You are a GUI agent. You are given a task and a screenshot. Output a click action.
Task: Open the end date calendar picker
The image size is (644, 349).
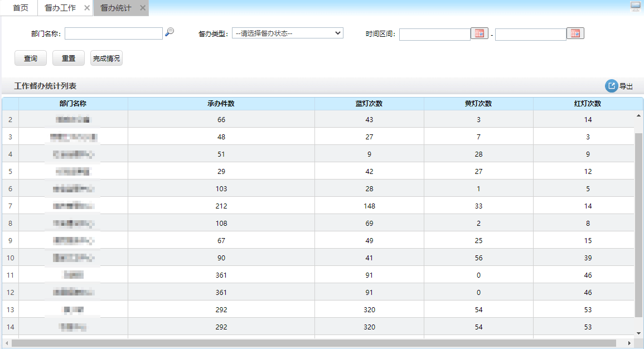click(575, 33)
